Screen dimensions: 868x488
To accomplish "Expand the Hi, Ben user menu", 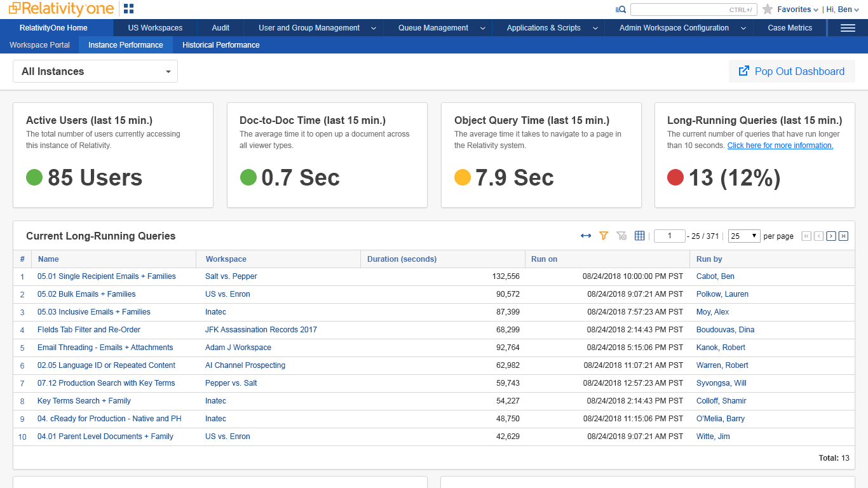I will pos(843,10).
